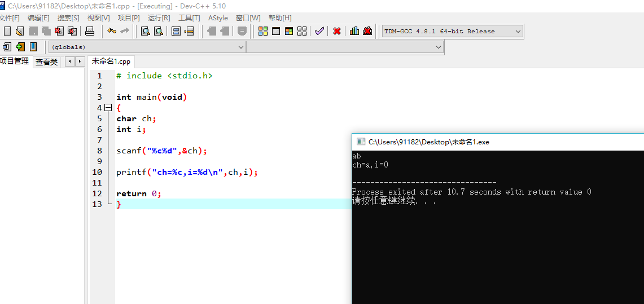Click line number 8 in the gutter

(x=99, y=151)
